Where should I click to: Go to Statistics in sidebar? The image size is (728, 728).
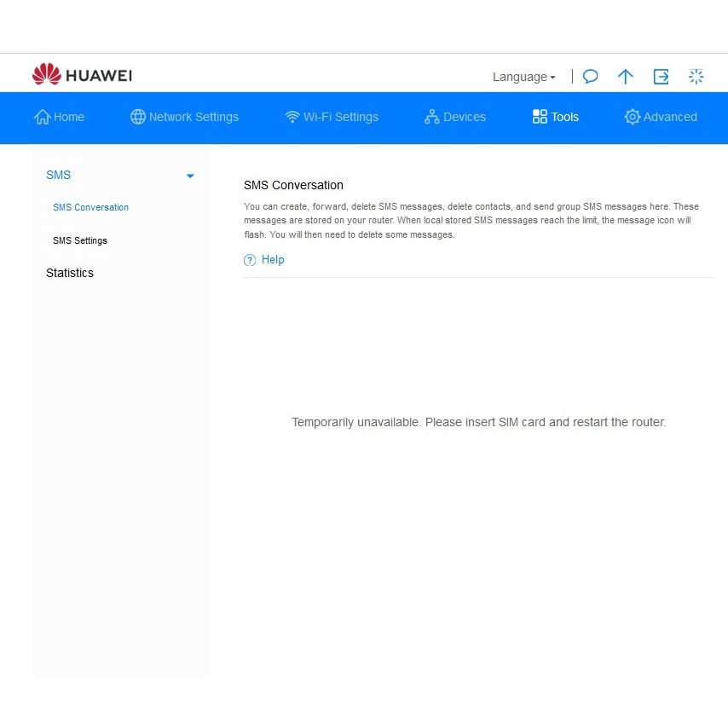click(x=70, y=273)
